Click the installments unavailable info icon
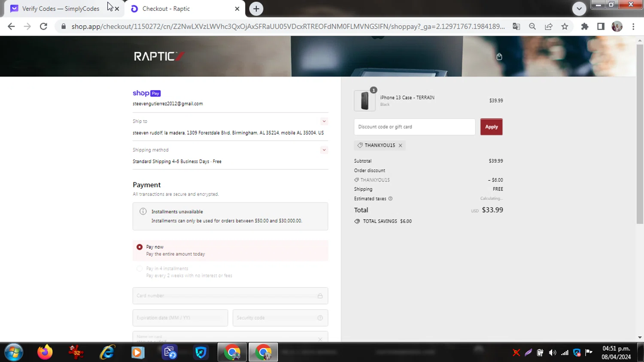The image size is (644, 362). 143,211
